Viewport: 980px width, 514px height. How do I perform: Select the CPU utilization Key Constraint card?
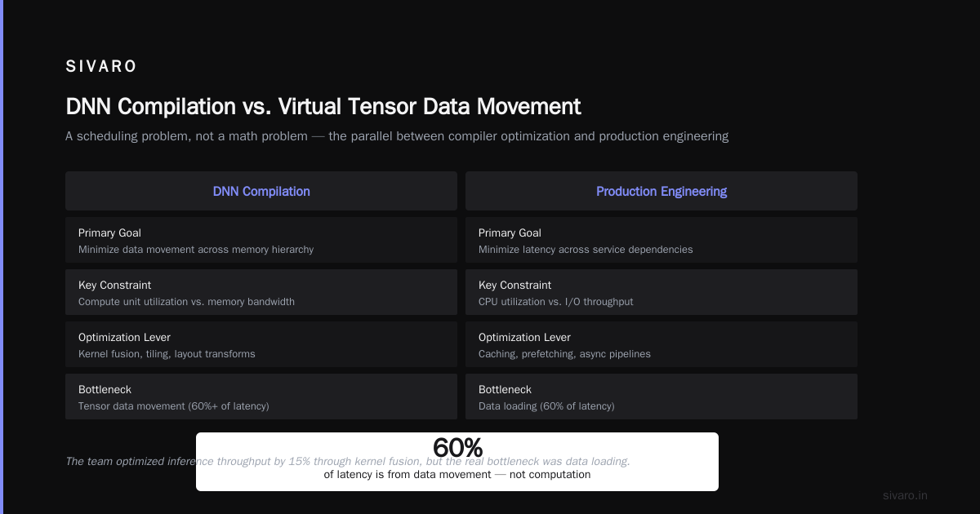[661, 292]
